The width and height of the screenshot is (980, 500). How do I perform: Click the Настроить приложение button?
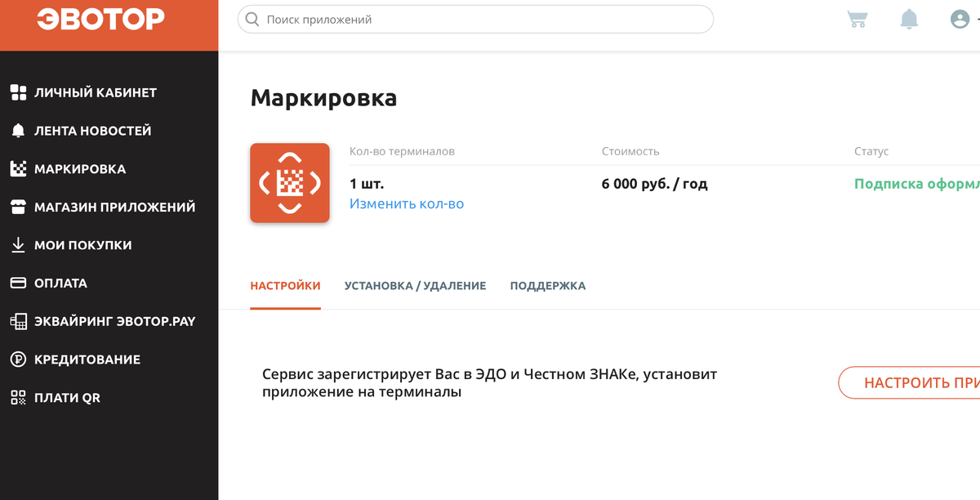click(x=910, y=382)
